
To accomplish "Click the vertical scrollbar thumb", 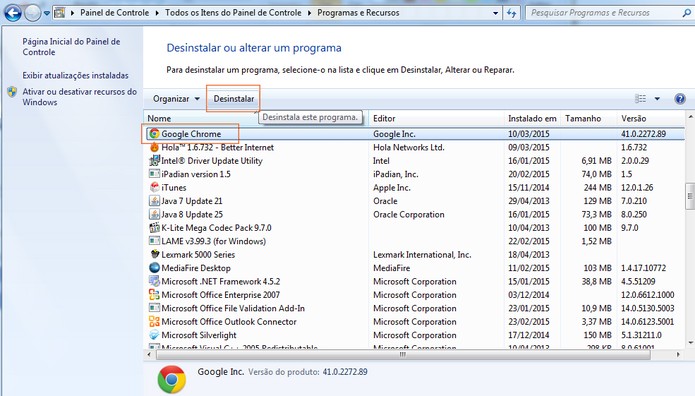I will coord(690,195).
